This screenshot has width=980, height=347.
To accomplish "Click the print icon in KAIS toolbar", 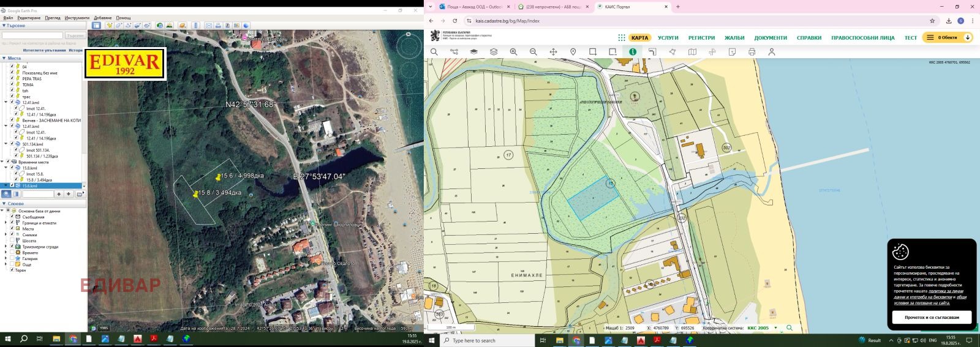I will point(752,52).
